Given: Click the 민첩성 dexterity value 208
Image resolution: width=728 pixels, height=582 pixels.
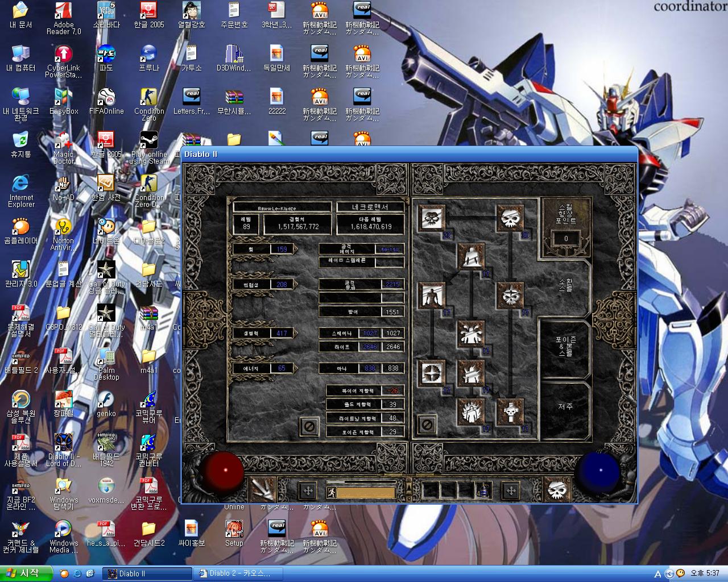Looking at the screenshot, I should pyautogui.click(x=282, y=284).
